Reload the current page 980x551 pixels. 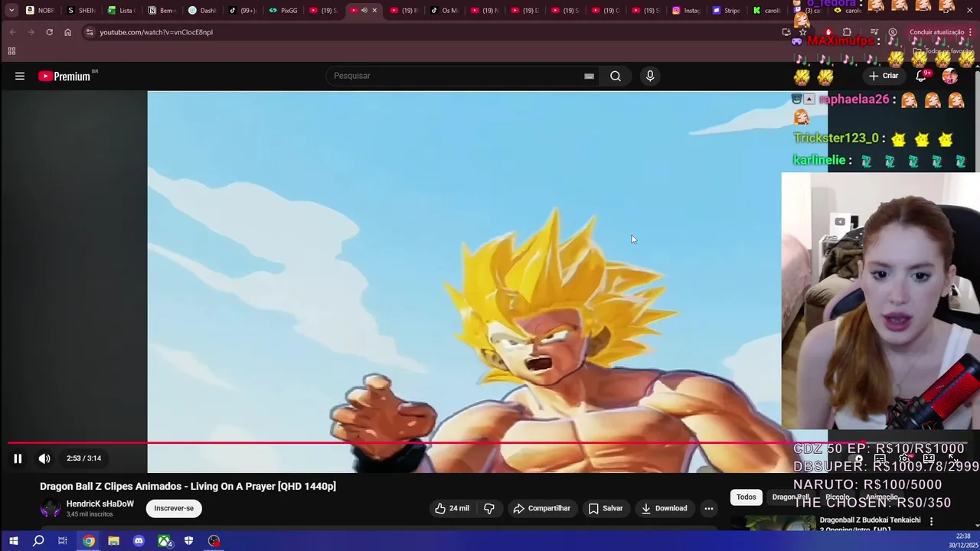point(49,32)
